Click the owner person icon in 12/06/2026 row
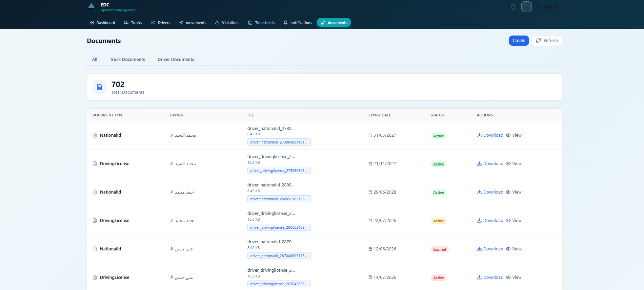 pos(172,249)
